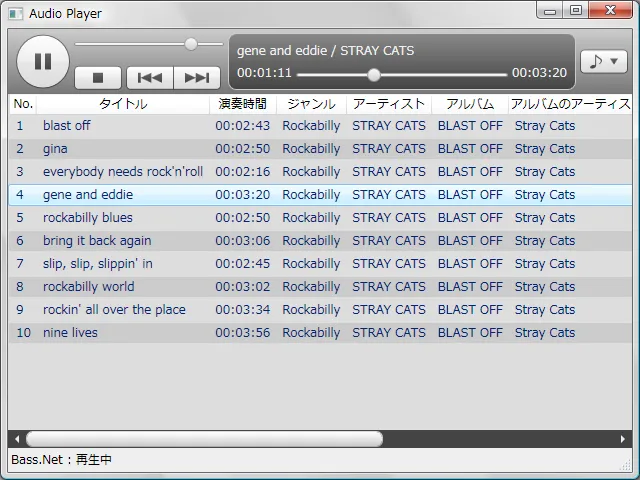
Task: Click the horizontal scrollbar right arrow
Action: 622,439
